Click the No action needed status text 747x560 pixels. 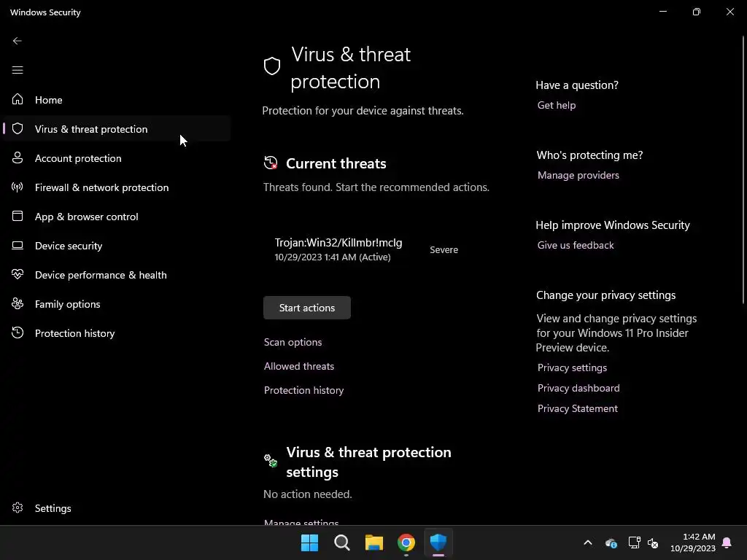[308, 494]
